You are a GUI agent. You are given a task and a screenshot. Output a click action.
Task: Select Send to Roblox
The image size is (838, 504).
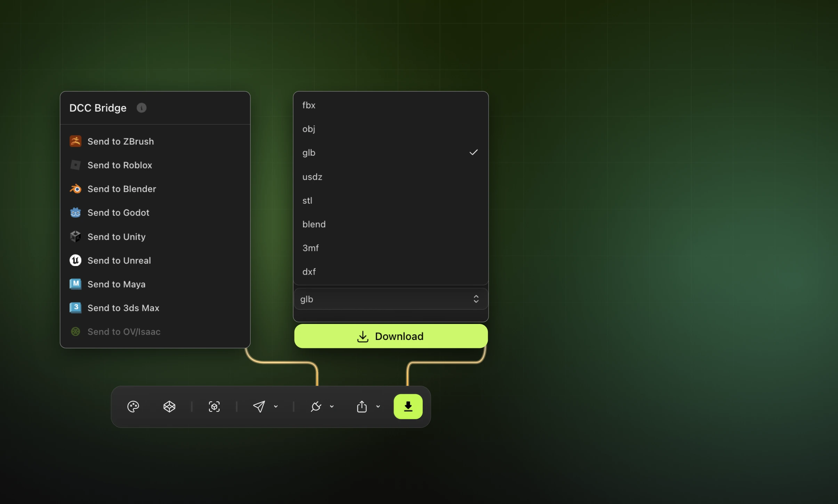click(155, 165)
